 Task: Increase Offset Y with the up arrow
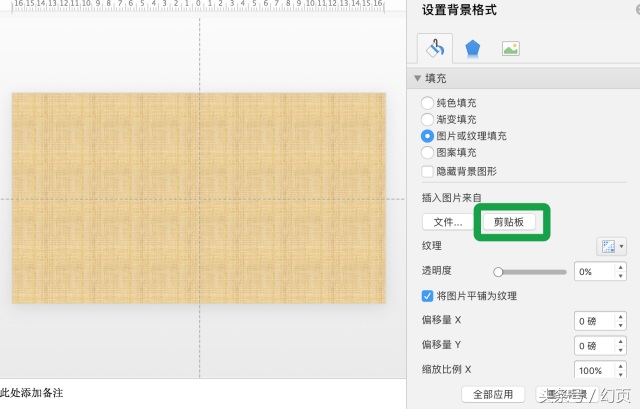click(x=620, y=341)
